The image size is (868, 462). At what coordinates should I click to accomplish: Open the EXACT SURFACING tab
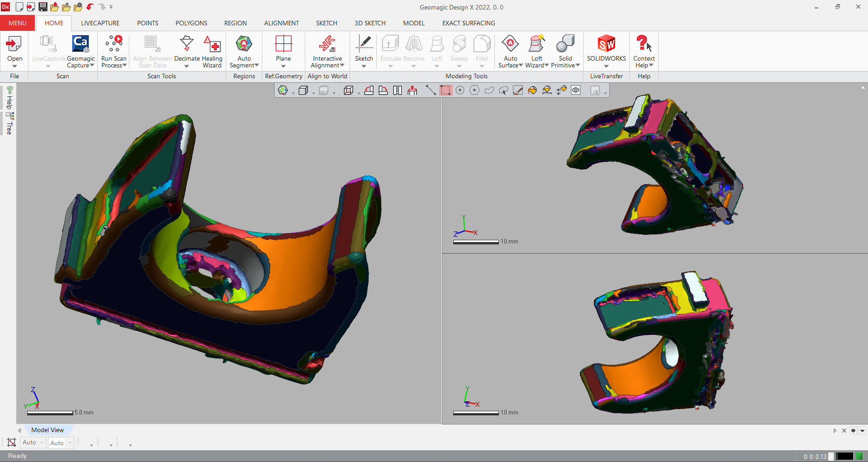[468, 23]
